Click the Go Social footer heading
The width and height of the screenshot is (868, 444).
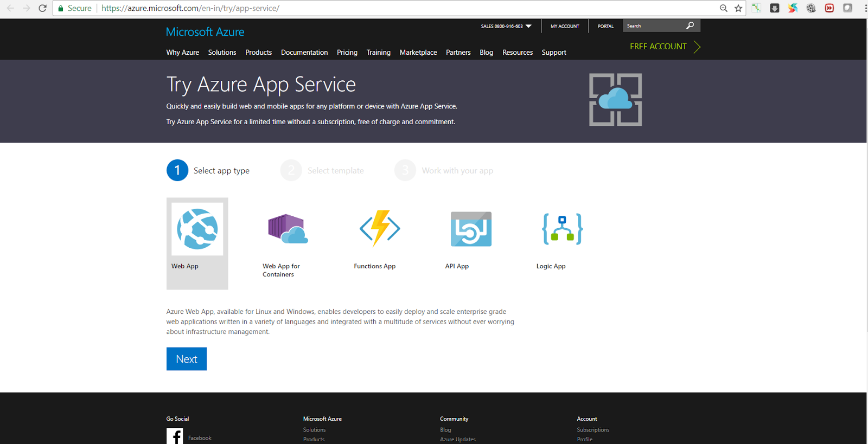178,419
